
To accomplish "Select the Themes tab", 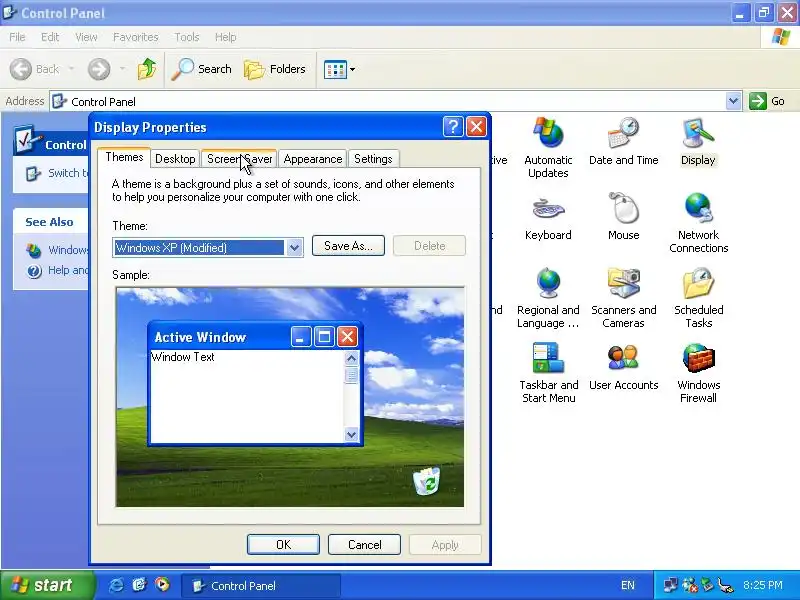I will click(124, 157).
